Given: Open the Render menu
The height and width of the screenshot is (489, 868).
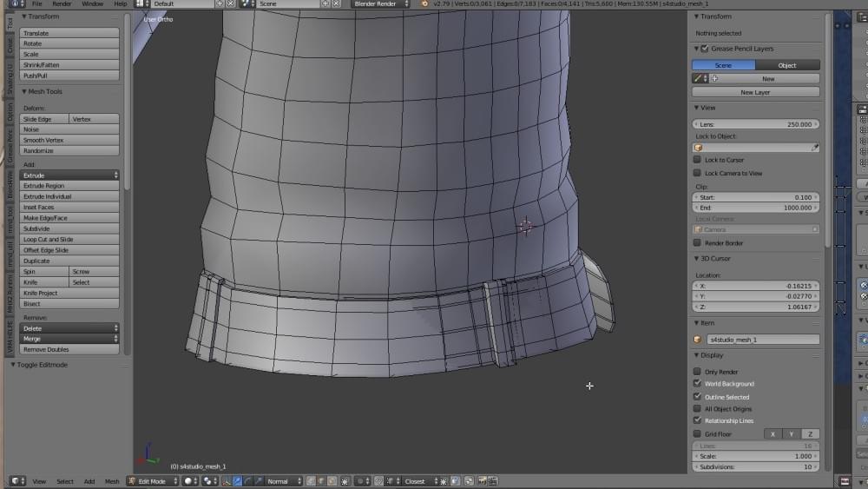Looking at the screenshot, I should [62, 3].
